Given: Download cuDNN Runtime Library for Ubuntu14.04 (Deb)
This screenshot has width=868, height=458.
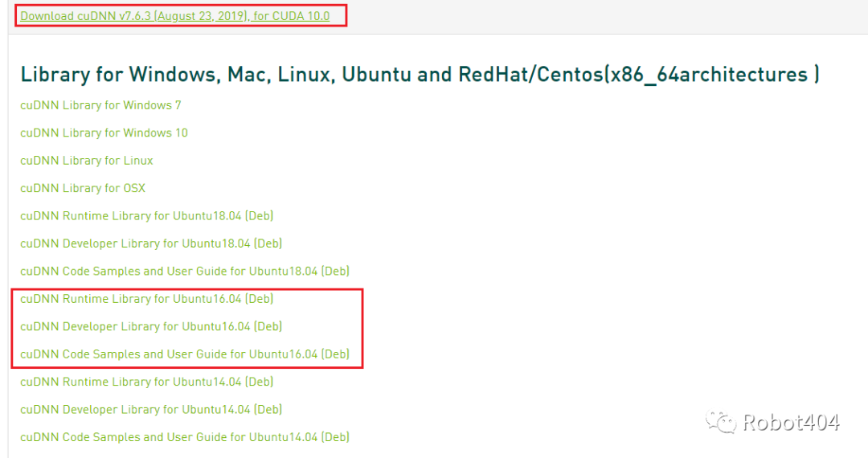Looking at the screenshot, I should 147,382.
